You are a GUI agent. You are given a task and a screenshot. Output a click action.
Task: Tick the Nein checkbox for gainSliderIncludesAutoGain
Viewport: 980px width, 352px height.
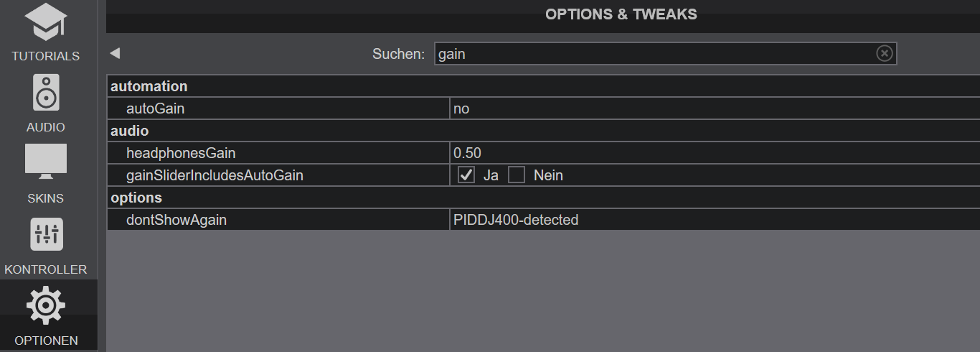click(517, 175)
